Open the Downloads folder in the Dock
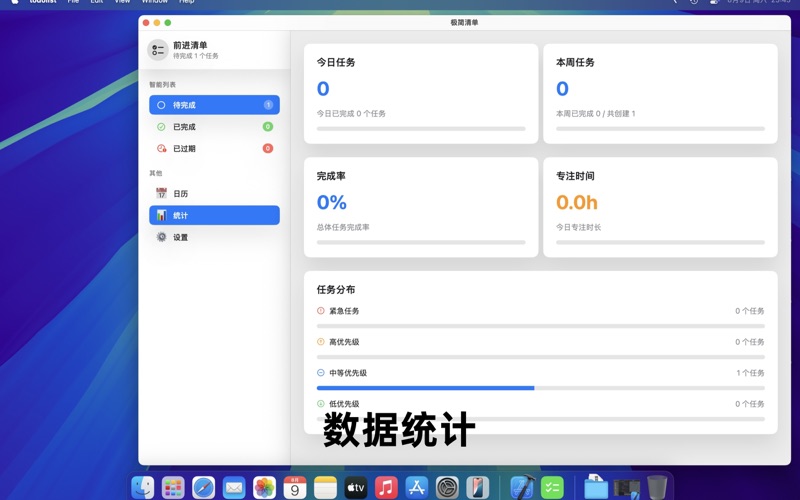Image resolution: width=800 pixels, height=500 pixels. (595, 488)
